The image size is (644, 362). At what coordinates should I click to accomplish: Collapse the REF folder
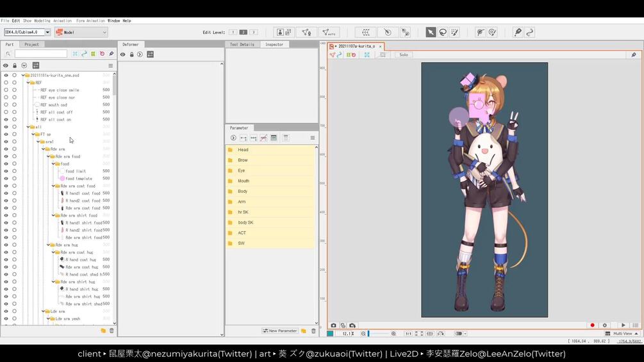[28, 83]
